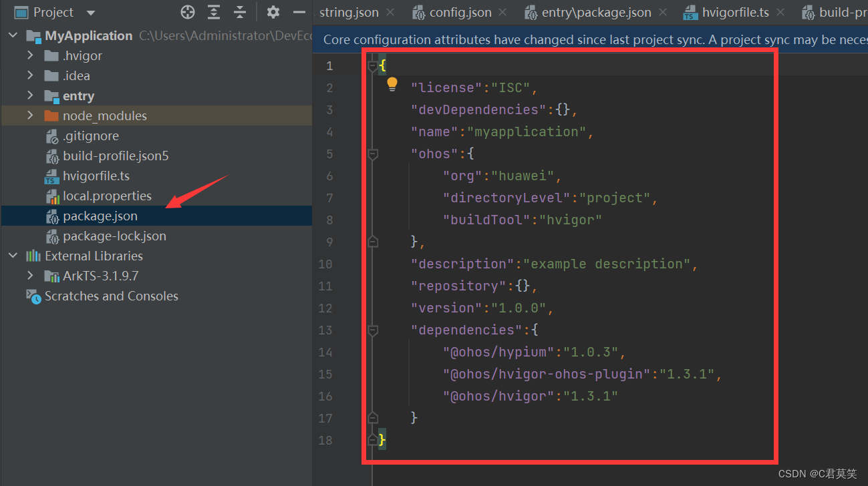868x486 pixels.
Task: Click the "hvigor" buildTool value
Action: coord(571,220)
